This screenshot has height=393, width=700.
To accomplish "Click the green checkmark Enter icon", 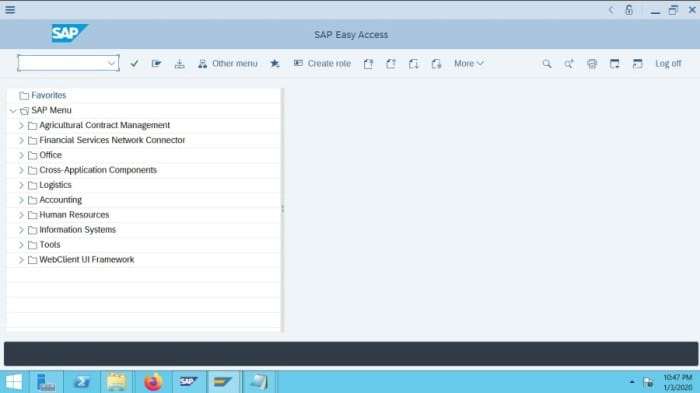I will tap(134, 64).
